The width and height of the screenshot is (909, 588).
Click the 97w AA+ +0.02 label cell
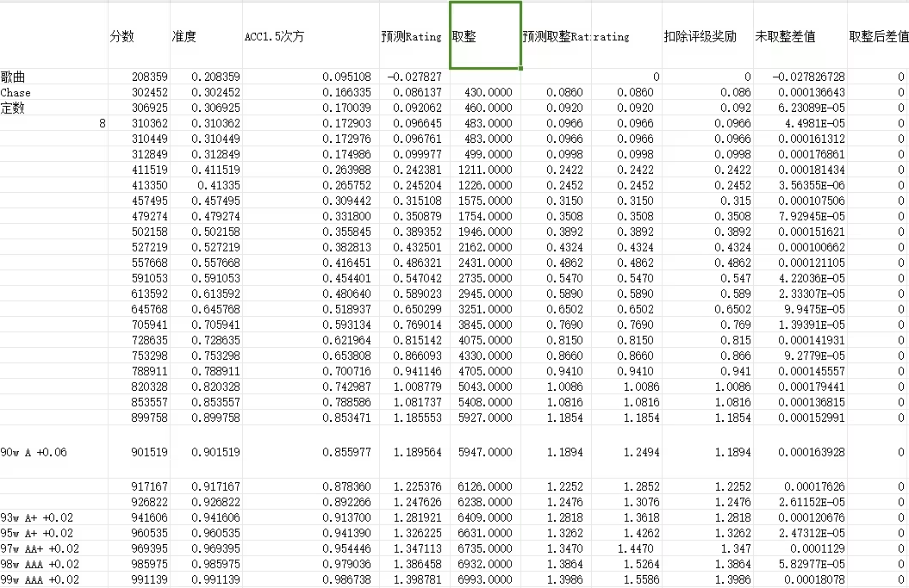pyautogui.click(x=53, y=548)
